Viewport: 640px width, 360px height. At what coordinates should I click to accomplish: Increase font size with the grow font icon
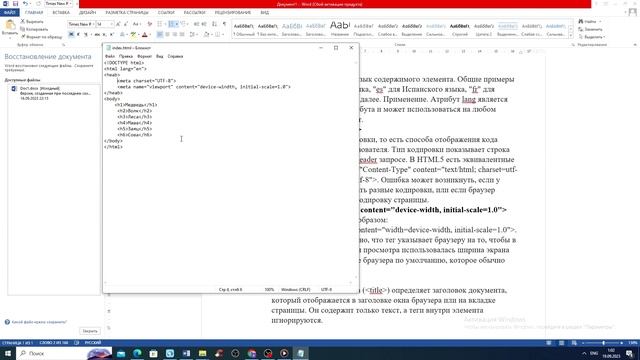coord(118,24)
